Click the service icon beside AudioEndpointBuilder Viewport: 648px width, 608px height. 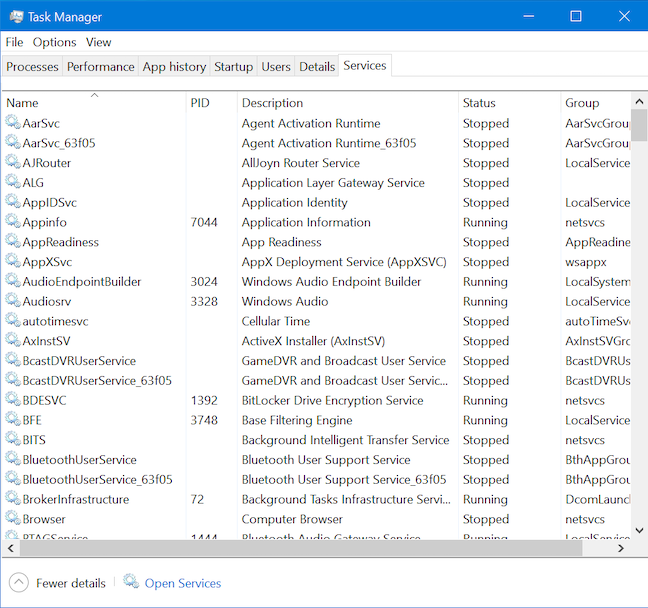13,281
